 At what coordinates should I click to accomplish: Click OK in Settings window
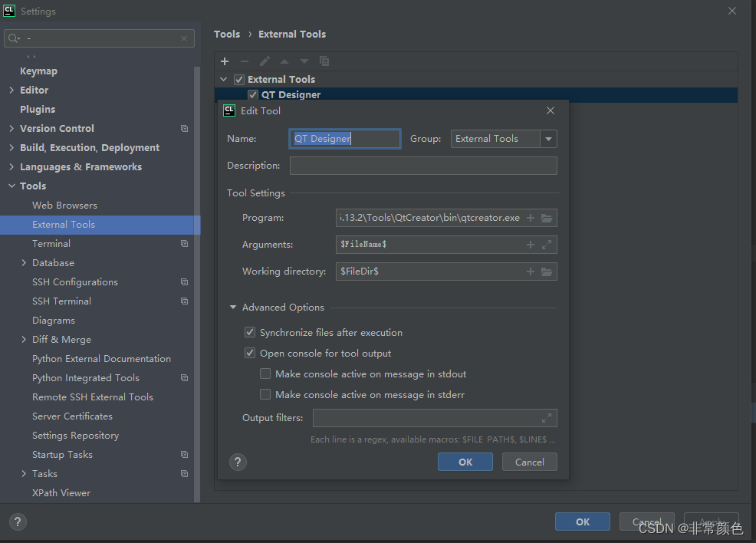pos(583,522)
